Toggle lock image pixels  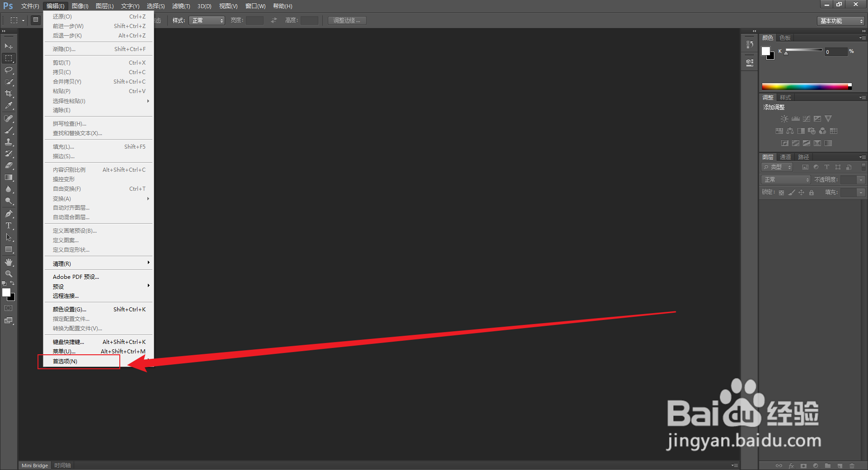pyautogui.click(x=792, y=193)
